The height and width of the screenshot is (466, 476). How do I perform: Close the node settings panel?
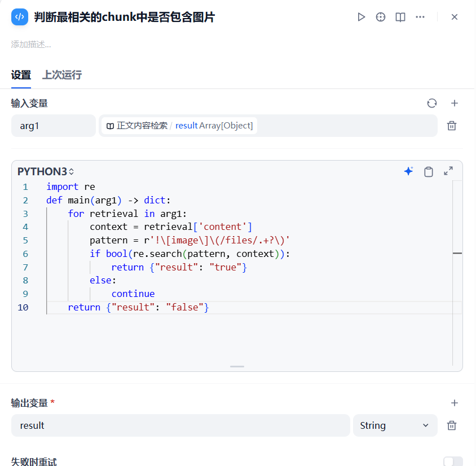point(455,17)
